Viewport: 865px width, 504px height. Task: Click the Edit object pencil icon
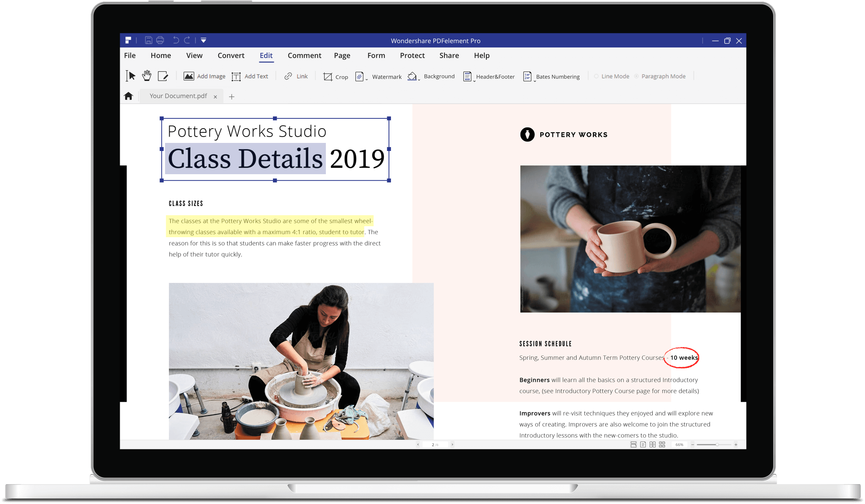[x=163, y=76]
